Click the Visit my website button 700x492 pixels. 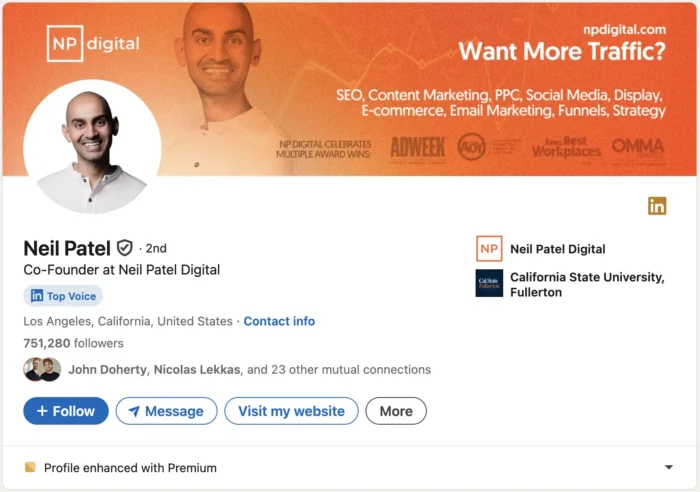[x=291, y=411]
